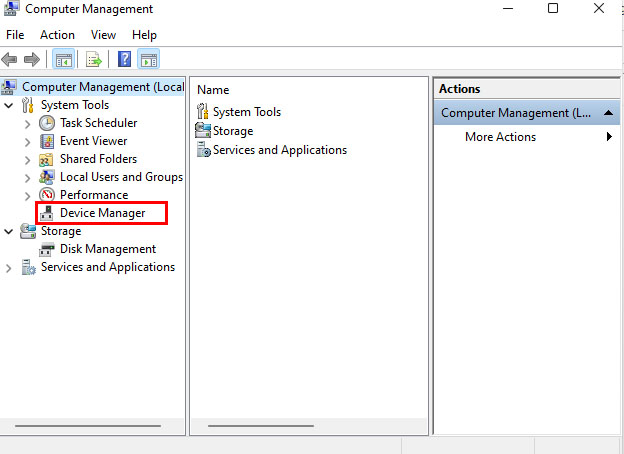Click Services and Applications icon in Name list
The height and width of the screenshot is (454, 624).
[203, 150]
